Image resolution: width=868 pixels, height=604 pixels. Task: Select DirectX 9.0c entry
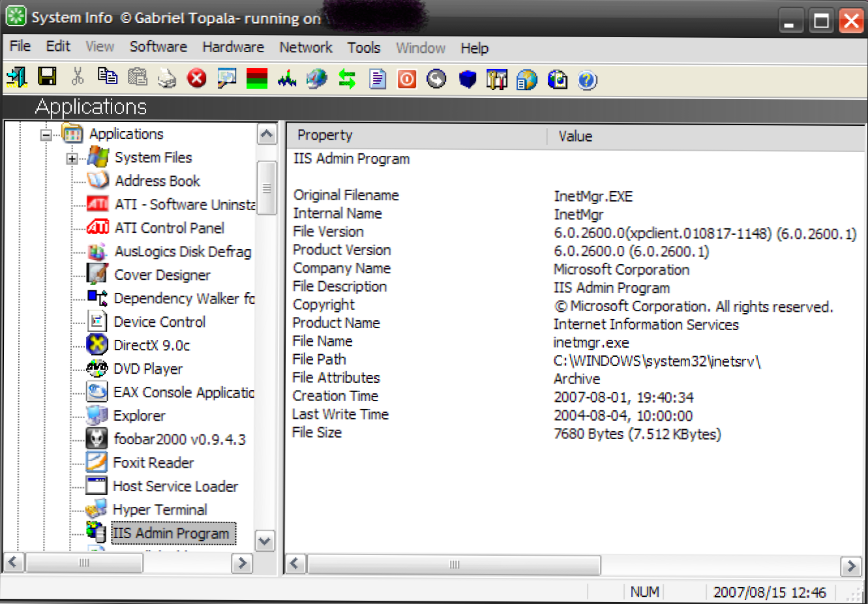tap(152, 345)
